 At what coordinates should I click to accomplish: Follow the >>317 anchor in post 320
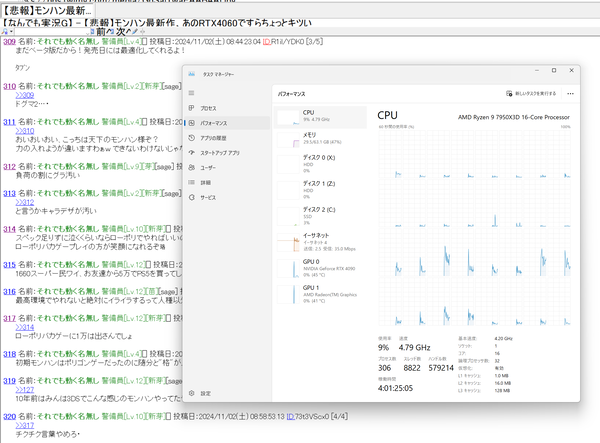pos(24,425)
